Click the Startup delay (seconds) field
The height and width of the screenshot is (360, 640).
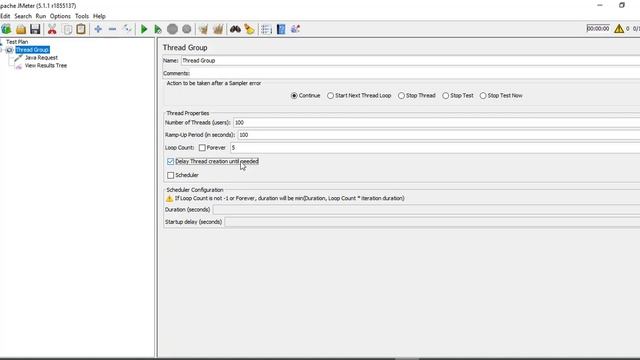coord(432,222)
